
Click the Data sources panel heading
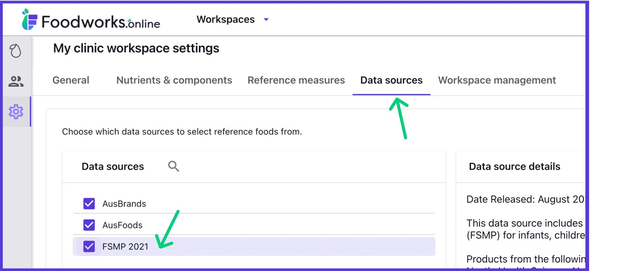tap(113, 167)
